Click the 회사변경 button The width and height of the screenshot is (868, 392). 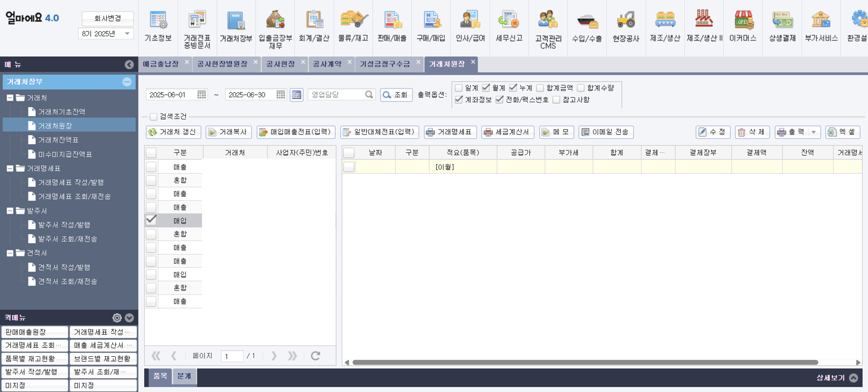(x=108, y=18)
